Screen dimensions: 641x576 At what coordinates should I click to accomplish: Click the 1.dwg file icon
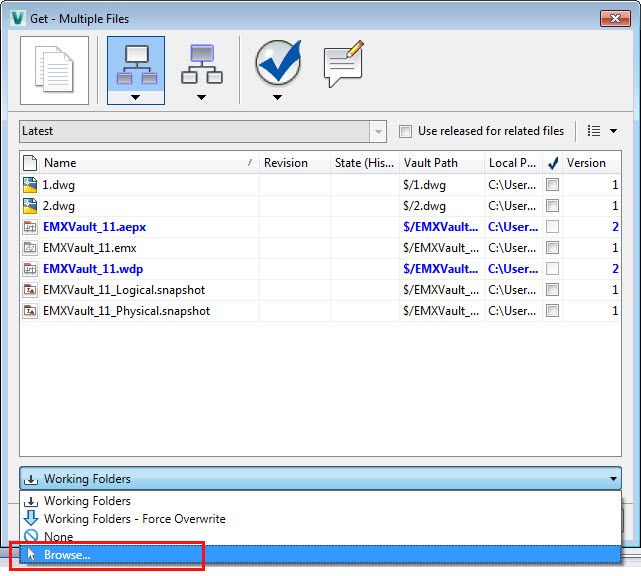tap(30, 185)
